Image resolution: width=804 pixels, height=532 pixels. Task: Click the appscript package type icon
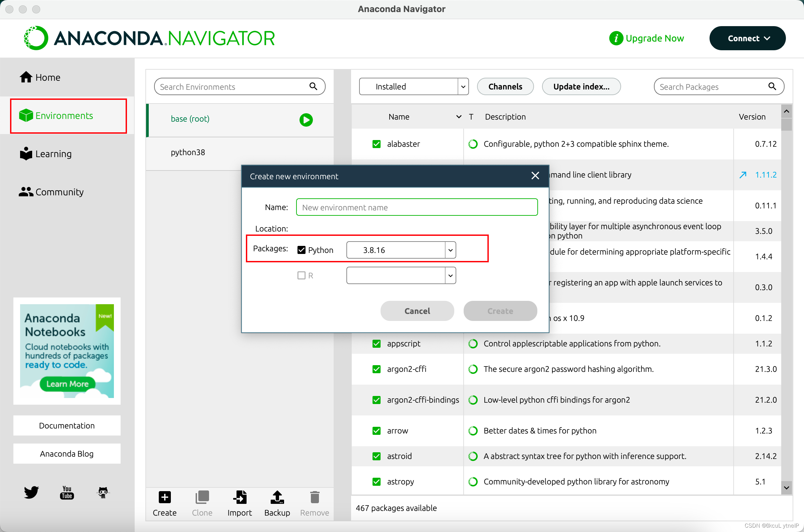(473, 344)
